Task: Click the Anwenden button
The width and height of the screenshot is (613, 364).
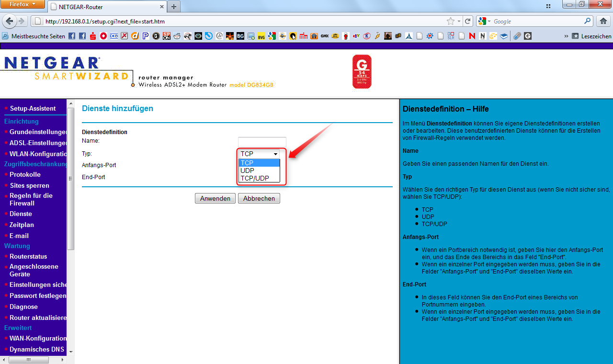Action: [215, 198]
